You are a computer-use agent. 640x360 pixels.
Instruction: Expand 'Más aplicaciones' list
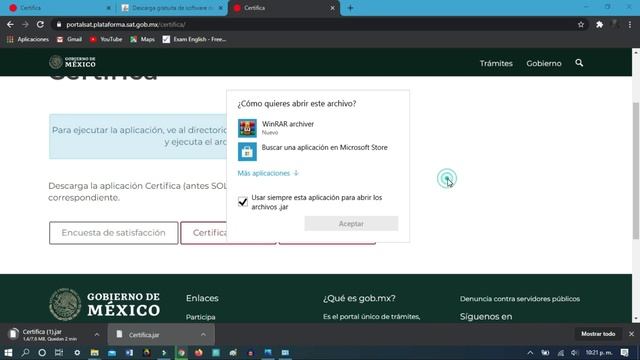click(268, 173)
